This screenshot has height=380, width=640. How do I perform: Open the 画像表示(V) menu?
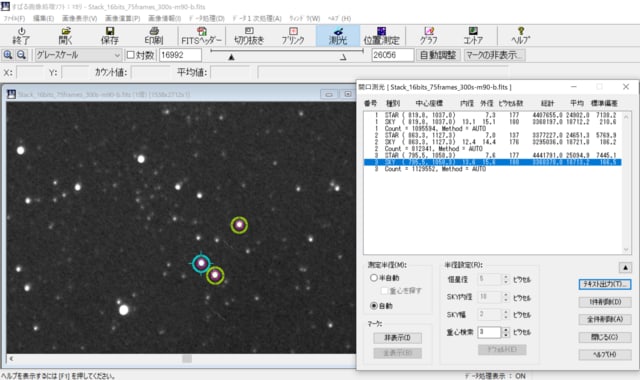(80, 18)
